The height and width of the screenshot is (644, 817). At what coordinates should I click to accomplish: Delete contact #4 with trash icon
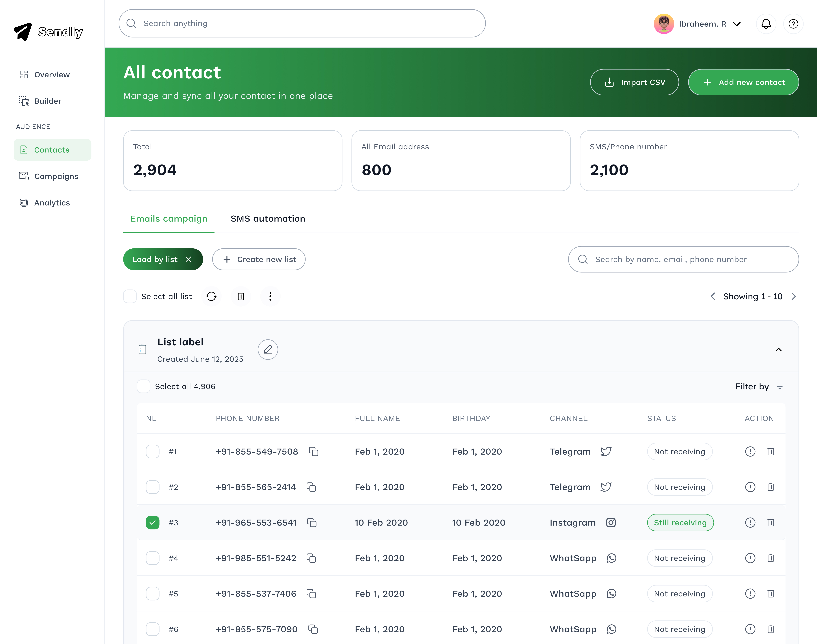click(771, 558)
